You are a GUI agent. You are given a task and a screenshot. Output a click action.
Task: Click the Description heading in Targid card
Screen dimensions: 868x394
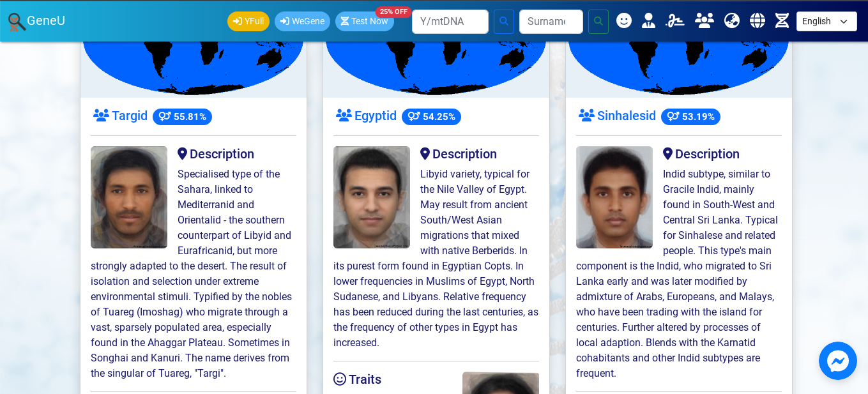point(222,154)
